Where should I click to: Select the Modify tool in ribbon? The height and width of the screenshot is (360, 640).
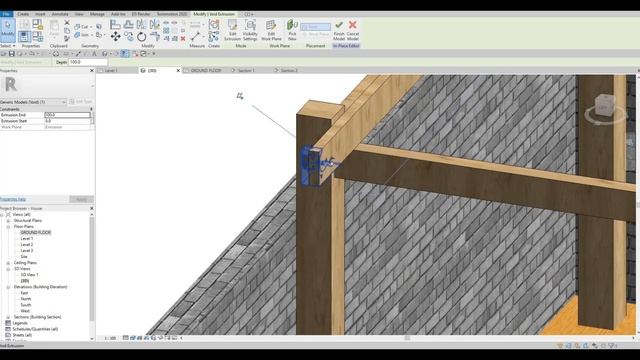click(x=8, y=29)
